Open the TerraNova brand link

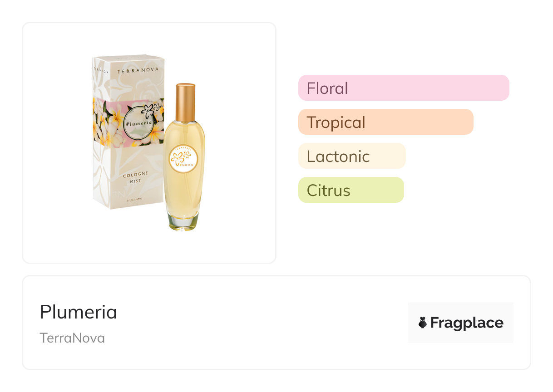tap(72, 338)
